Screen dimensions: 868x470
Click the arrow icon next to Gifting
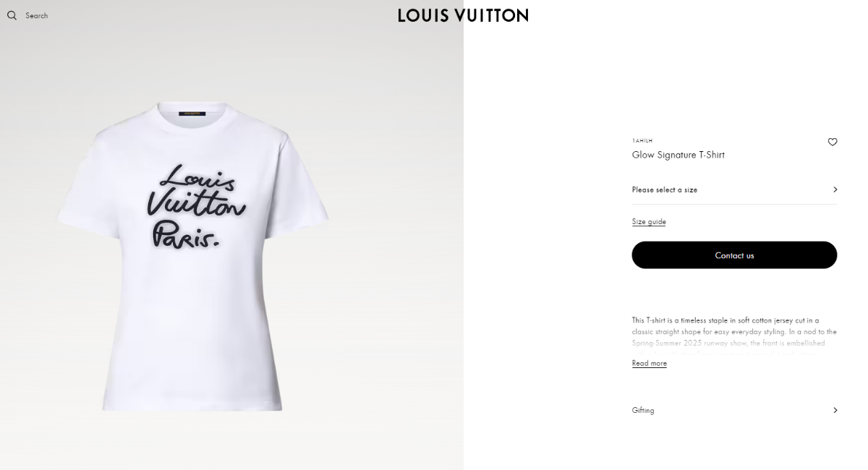(835, 410)
